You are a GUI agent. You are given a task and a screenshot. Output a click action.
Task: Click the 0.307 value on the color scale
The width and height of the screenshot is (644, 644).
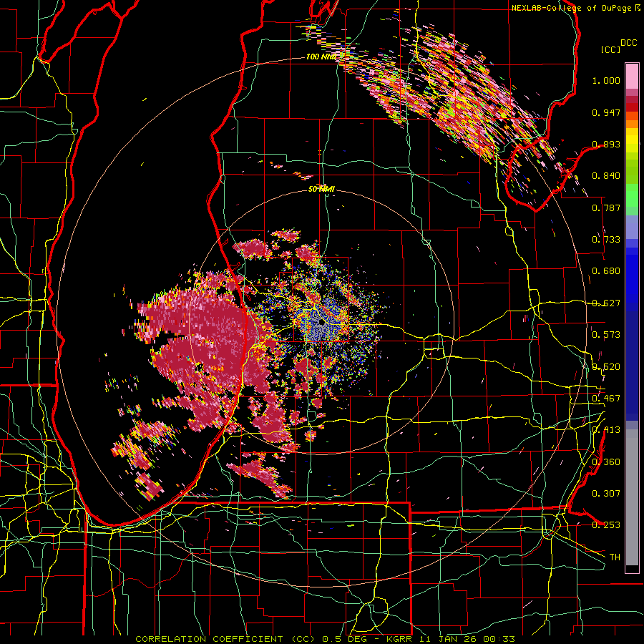point(606,493)
